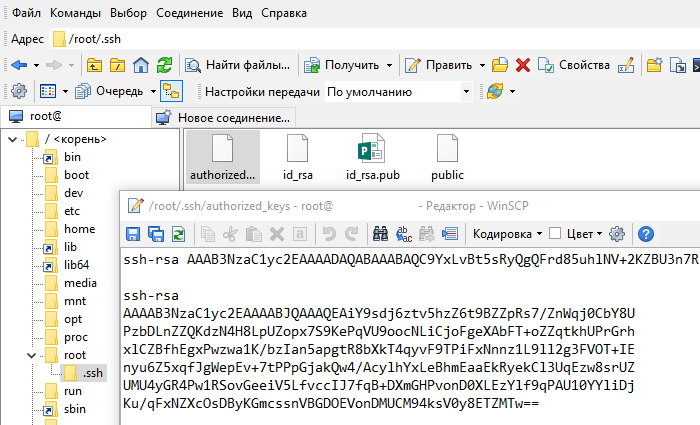Screen dimensions: 700x425
Task: Click the Получить download button
Action: [342, 65]
